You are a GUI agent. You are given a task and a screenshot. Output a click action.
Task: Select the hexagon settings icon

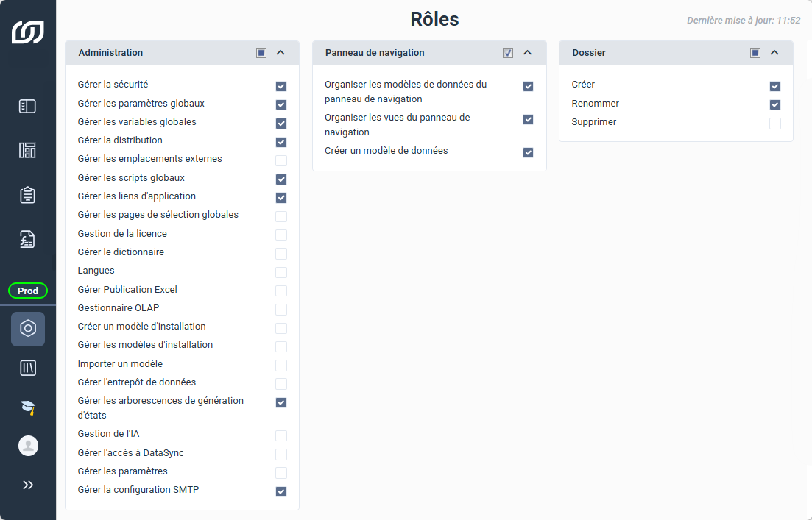tap(28, 329)
